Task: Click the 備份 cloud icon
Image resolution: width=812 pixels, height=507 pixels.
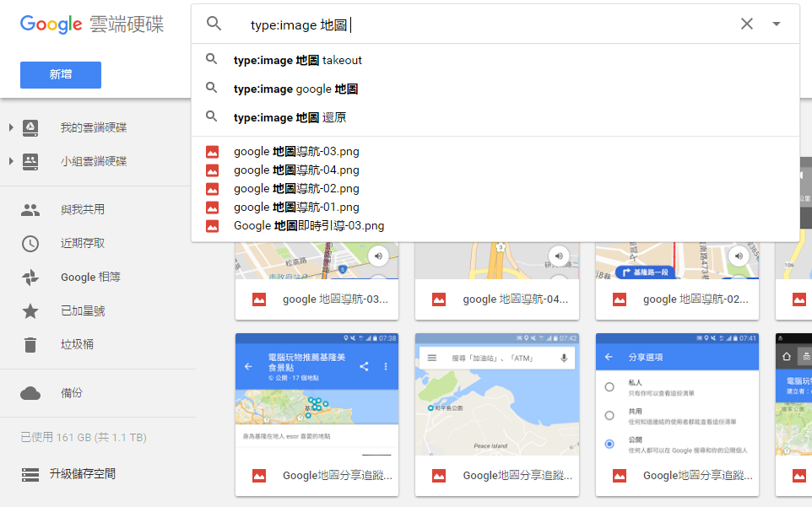Action: (x=30, y=393)
